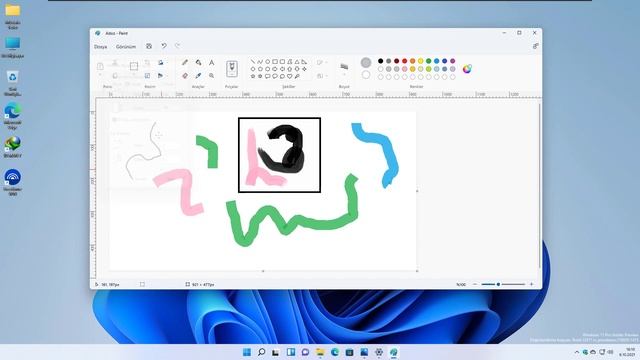Viewport: 640px width, 360px height.
Task: Select the Color 1 foreground circle
Action: pyautogui.click(x=366, y=62)
